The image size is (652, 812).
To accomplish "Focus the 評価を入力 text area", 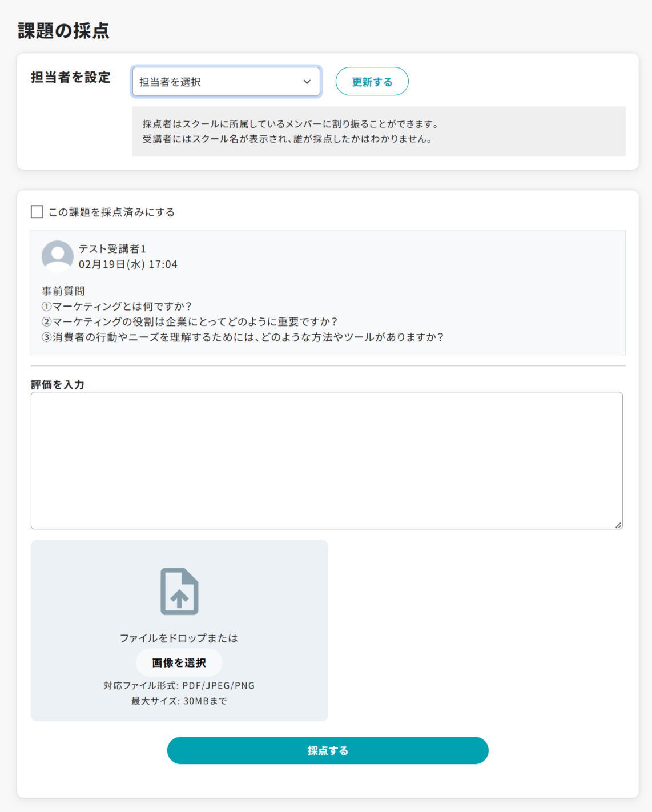I will pos(326,460).
